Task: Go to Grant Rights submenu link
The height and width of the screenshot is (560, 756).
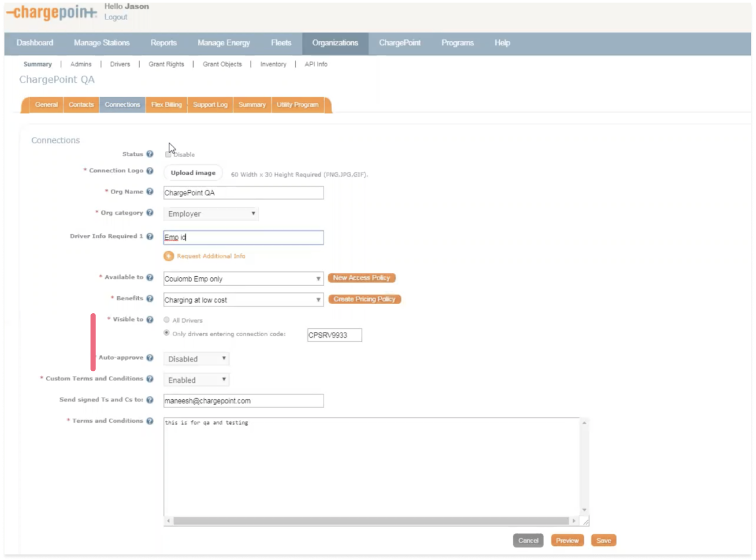Action: pyautogui.click(x=166, y=64)
